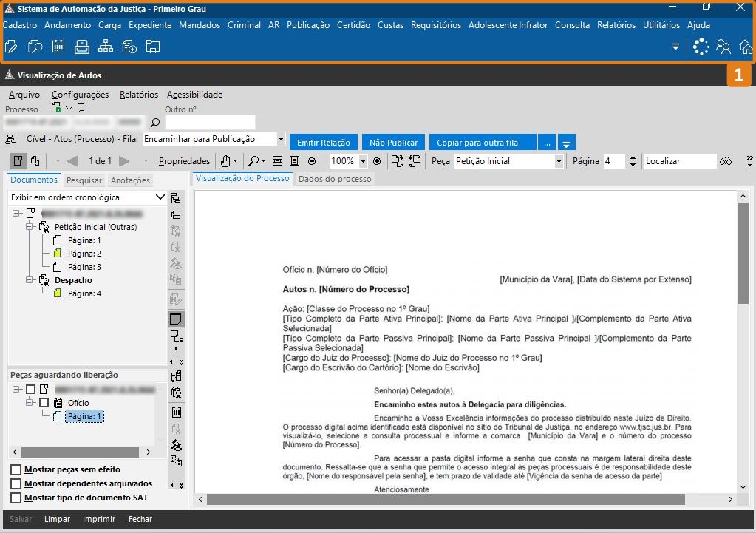
Task: Open the Peça dropdown Petição Inicial
Action: click(x=559, y=161)
